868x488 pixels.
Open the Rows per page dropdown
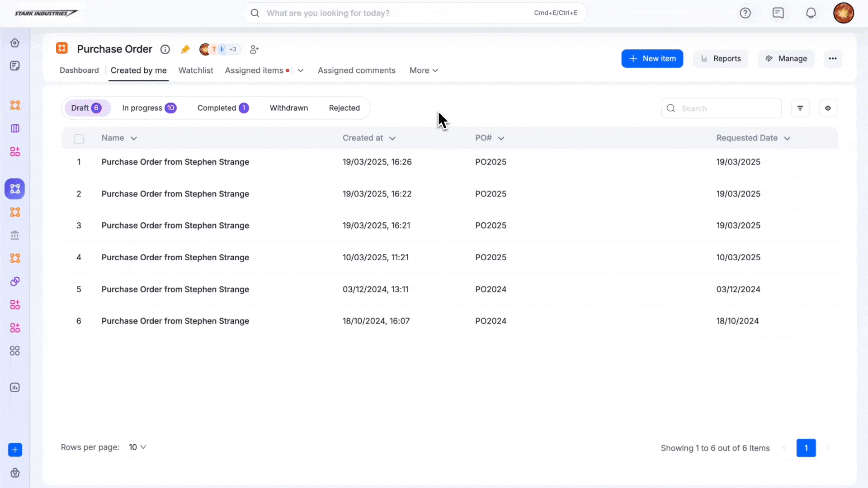point(137,447)
